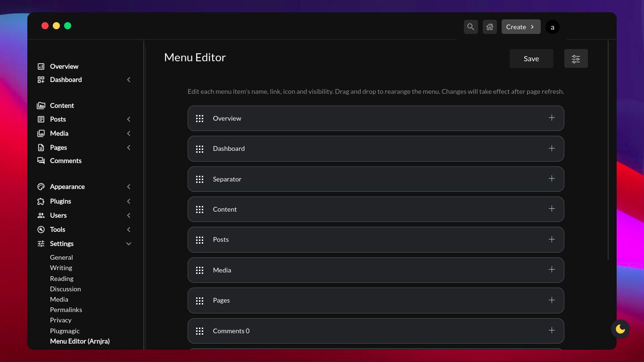This screenshot has height=362, width=644.
Task: Expand the Media menu item with plus
Action: tap(552, 270)
